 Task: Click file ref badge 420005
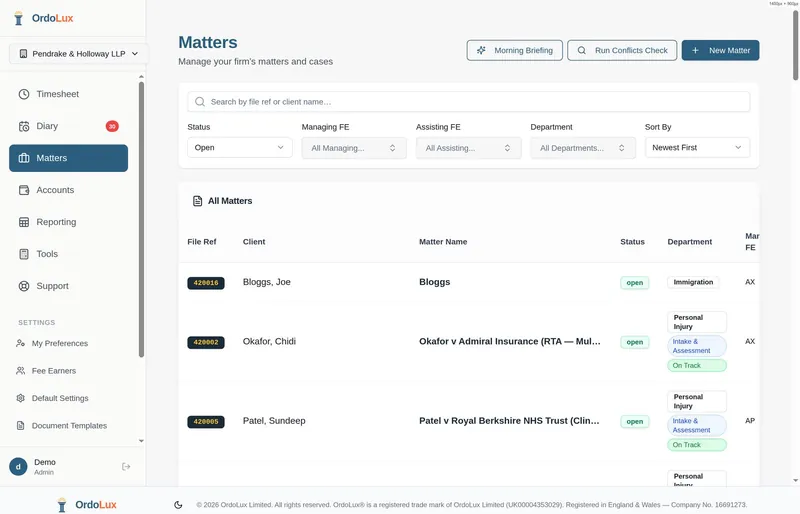click(x=206, y=422)
